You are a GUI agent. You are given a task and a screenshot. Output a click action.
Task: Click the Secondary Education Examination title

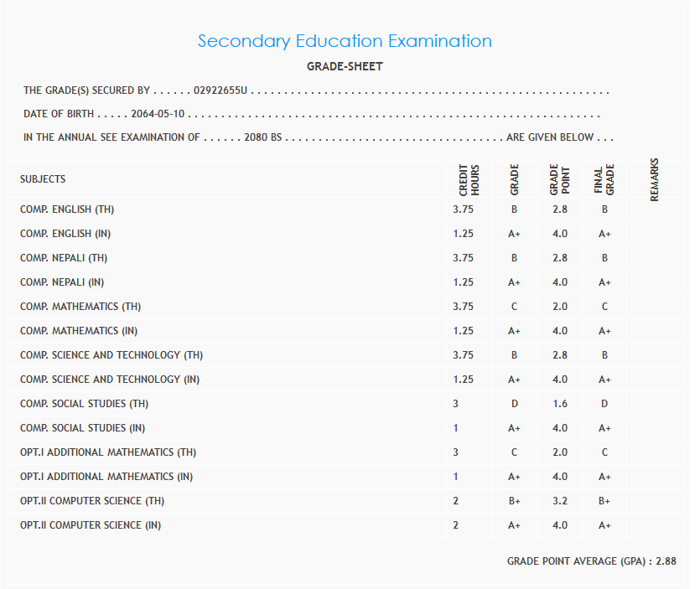click(345, 41)
